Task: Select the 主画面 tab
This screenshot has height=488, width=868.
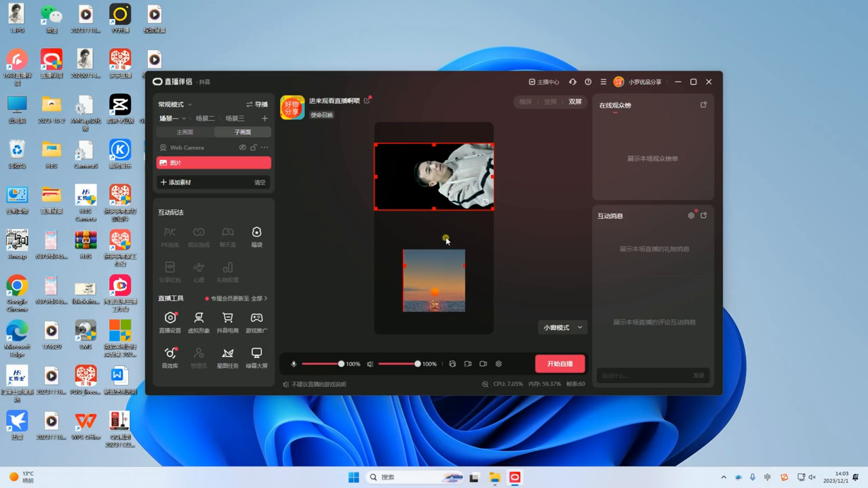Action: (185, 132)
